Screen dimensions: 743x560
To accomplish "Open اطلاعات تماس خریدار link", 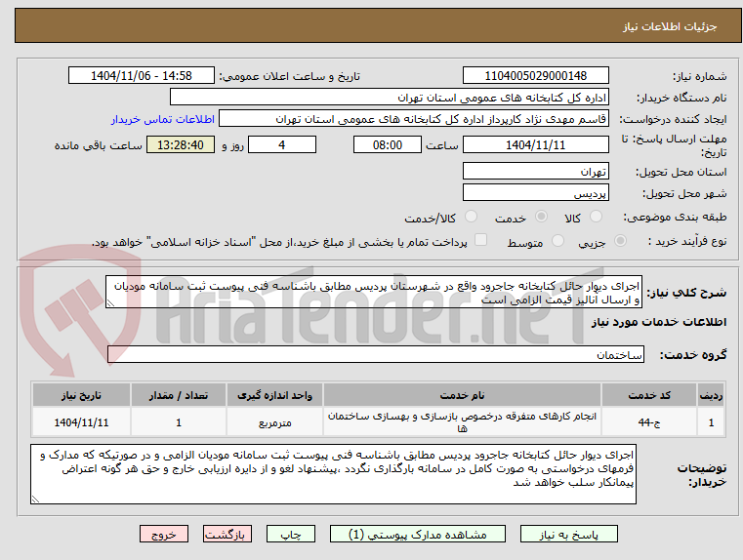I will [x=163, y=119].
